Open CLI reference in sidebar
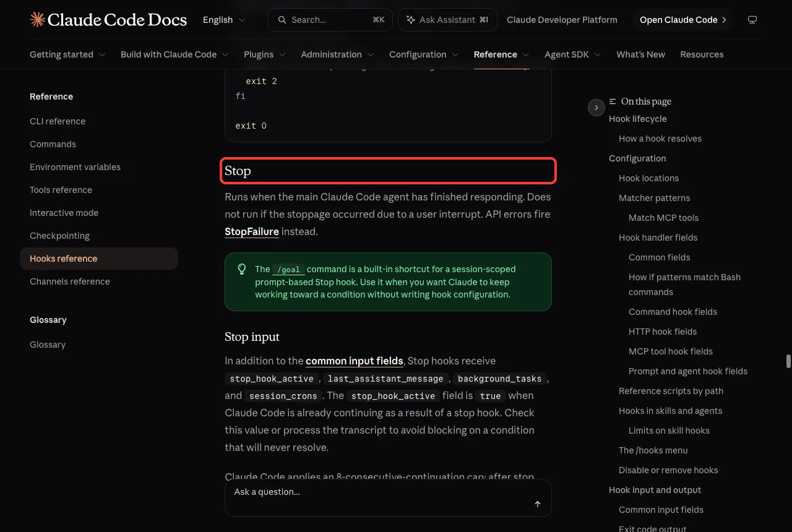Image resolution: width=792 pixels, height=532 pixels. pos(58,121)
